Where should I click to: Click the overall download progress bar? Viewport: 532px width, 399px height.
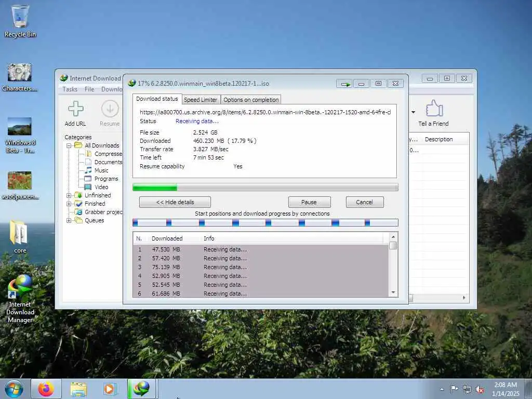click(x=265, y=187)
